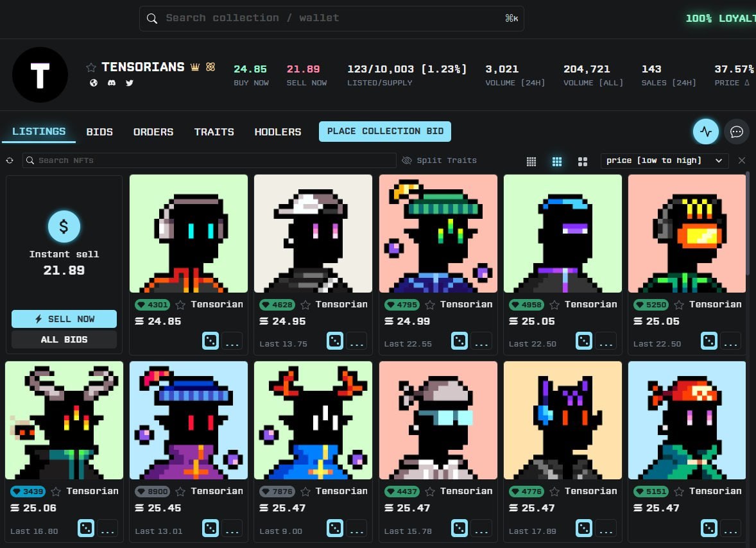Click rarity rank badge 4301
Image resolution: width=756 pixels, height=548 pixels.
[x=152, y=305]
